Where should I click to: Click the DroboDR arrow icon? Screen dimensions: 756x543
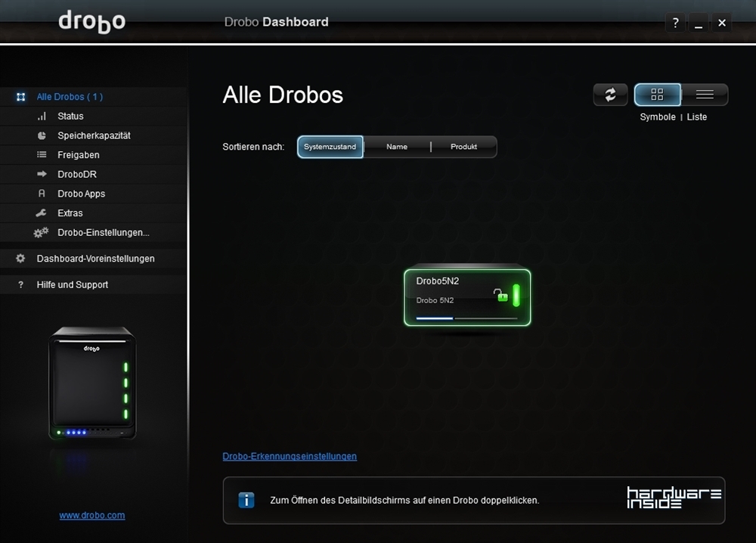(x=42, y=174)
